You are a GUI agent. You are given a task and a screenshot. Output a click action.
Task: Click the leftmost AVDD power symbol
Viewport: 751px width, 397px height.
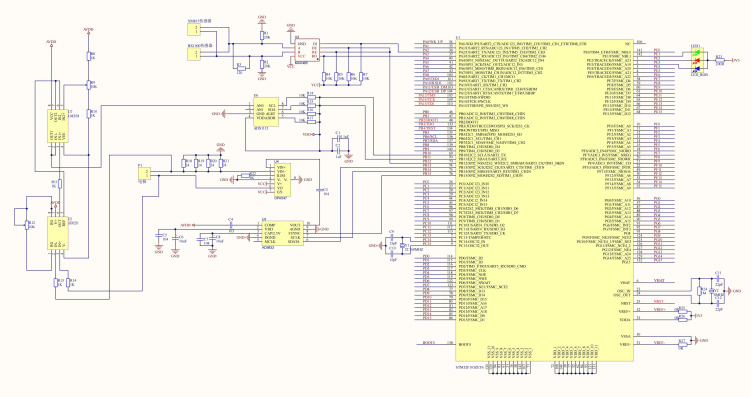(x=52, y=43)
